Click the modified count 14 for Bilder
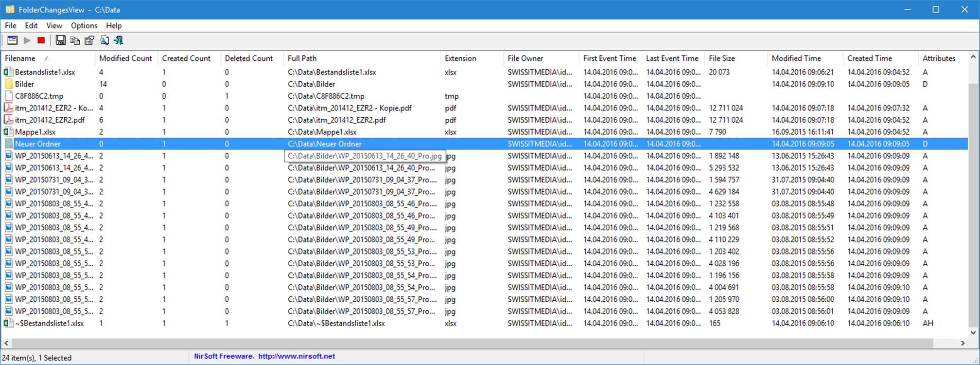Screen dimensions: 980x365 (x=103, y=84)
